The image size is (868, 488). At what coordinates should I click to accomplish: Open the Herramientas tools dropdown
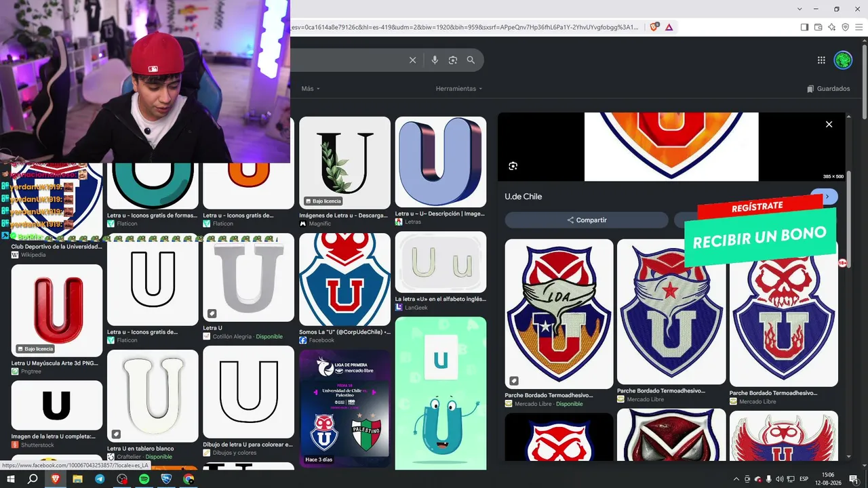pos(459,89)
